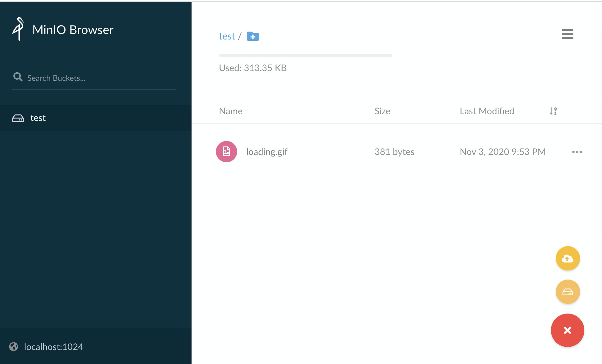The height and width of the screenshot is (364, 602).
Task: Click the MinIO bird logo
Action: (x=18, y=29)
